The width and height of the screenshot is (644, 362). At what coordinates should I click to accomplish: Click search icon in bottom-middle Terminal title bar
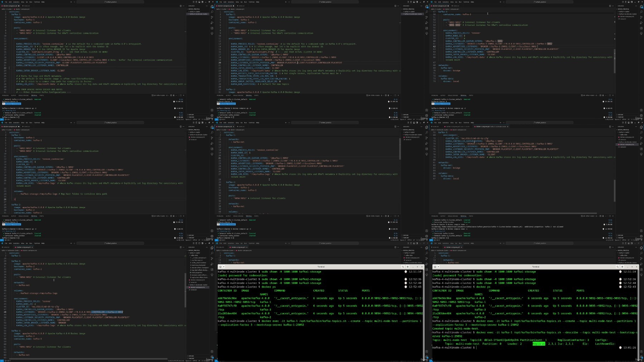tap(403, 267)
